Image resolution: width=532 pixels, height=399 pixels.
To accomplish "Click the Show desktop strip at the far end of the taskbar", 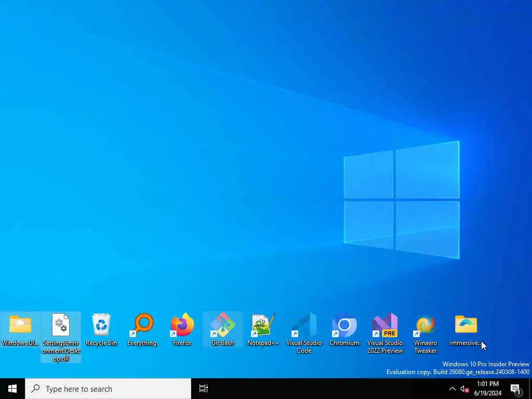I will 530,389.
